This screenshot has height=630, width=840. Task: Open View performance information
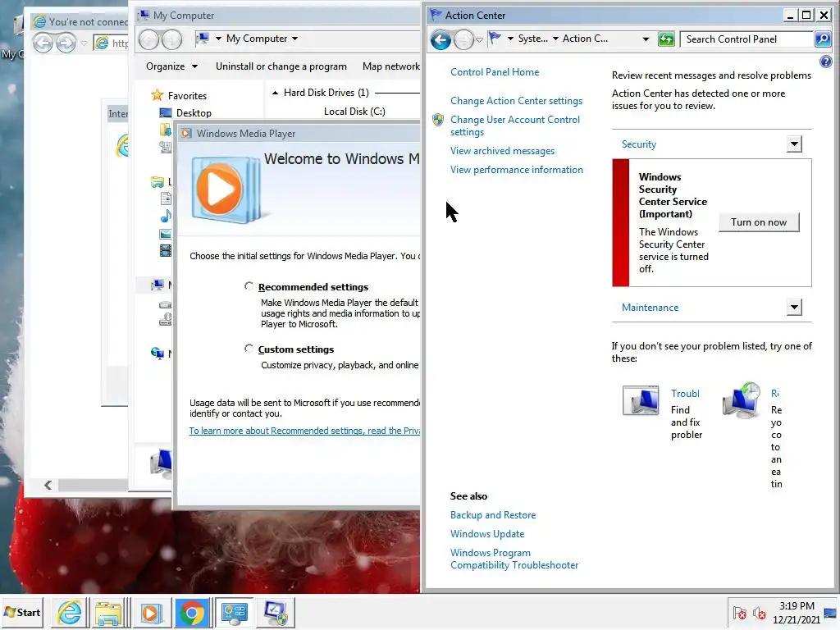(517, 170)
